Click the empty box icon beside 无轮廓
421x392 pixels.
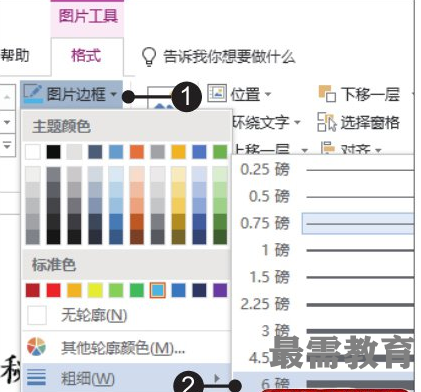(x=37, y=315)
